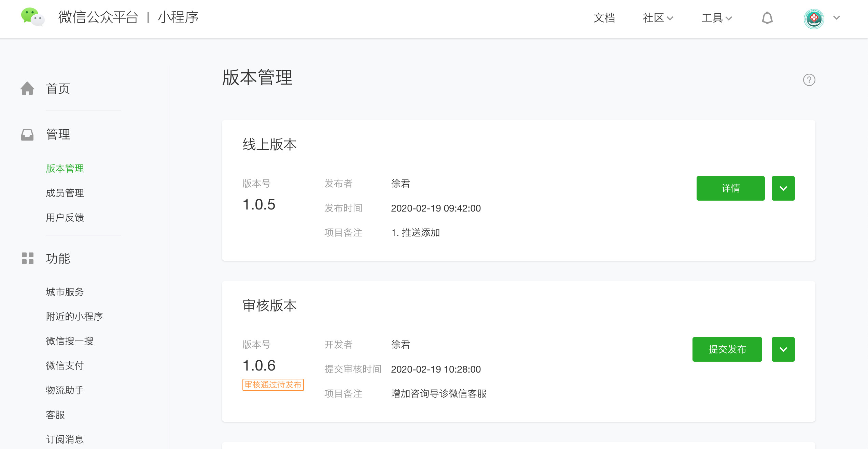Open 用户反馈 in the sidebar

click(65, 218)
